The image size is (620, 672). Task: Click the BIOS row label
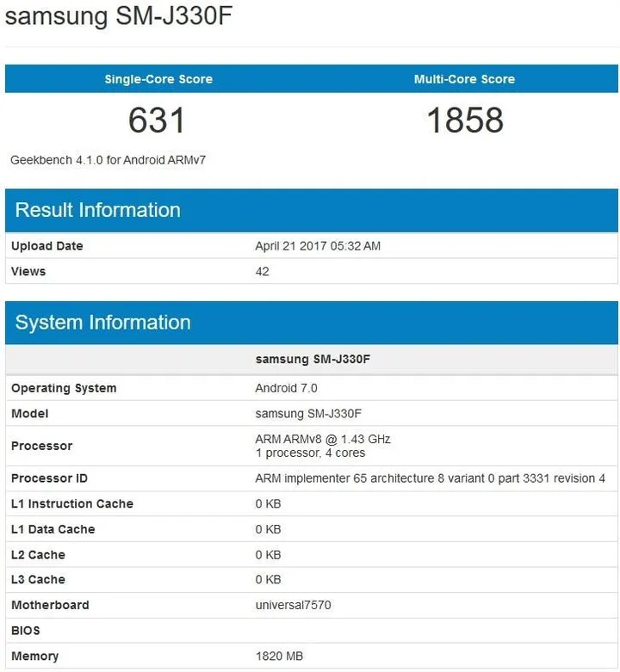point(26,631)
